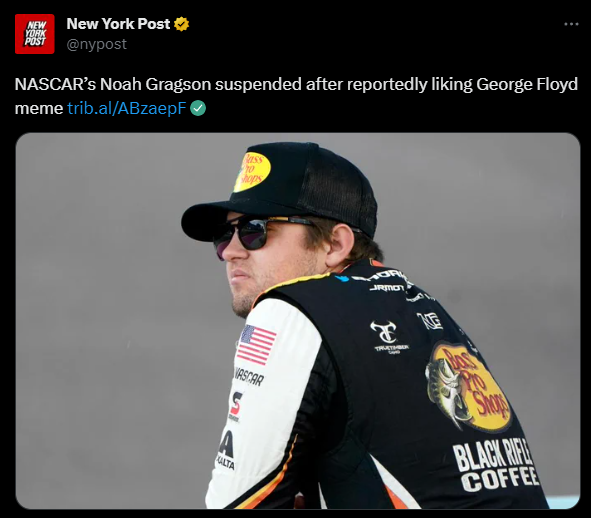Click the Black Rifle Coffee text on the suit
The height and width of the screenshot is (518, 591).
pyautogui.click(x=496, y=466)
